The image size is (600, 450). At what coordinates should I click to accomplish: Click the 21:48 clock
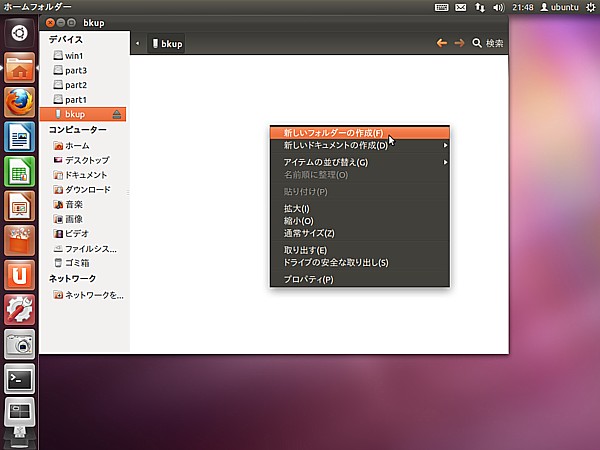(x=523, y=7)
